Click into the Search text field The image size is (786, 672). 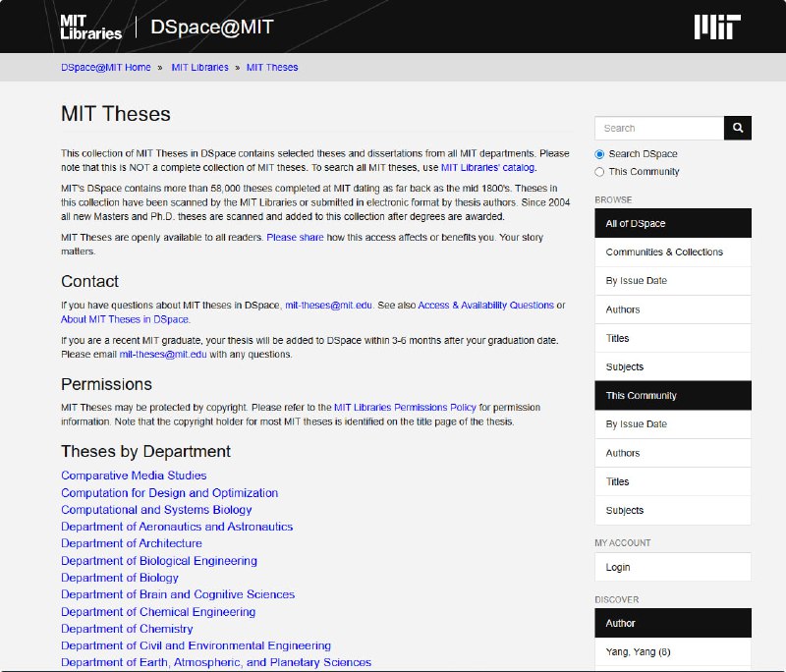(x=658, y=128)
